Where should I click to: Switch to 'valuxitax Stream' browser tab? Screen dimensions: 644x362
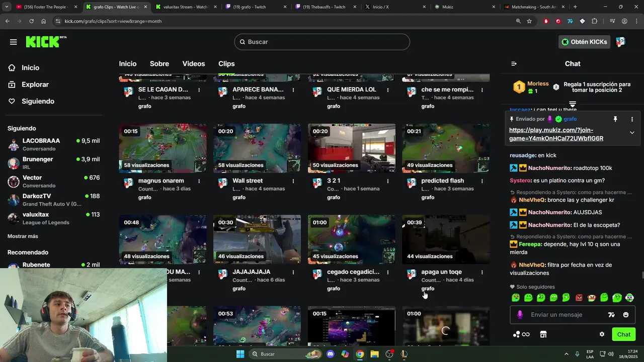coord(185,7)
